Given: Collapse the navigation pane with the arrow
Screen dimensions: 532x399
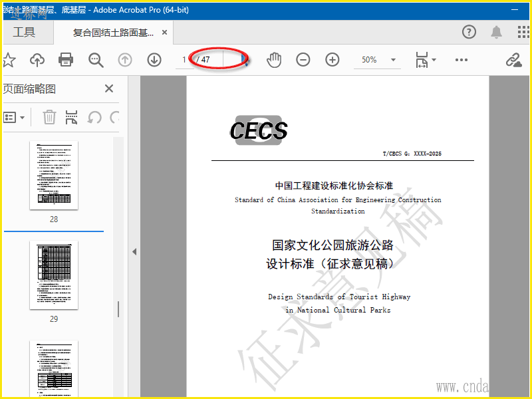Looking at the screenshot, I should (134, 252).
